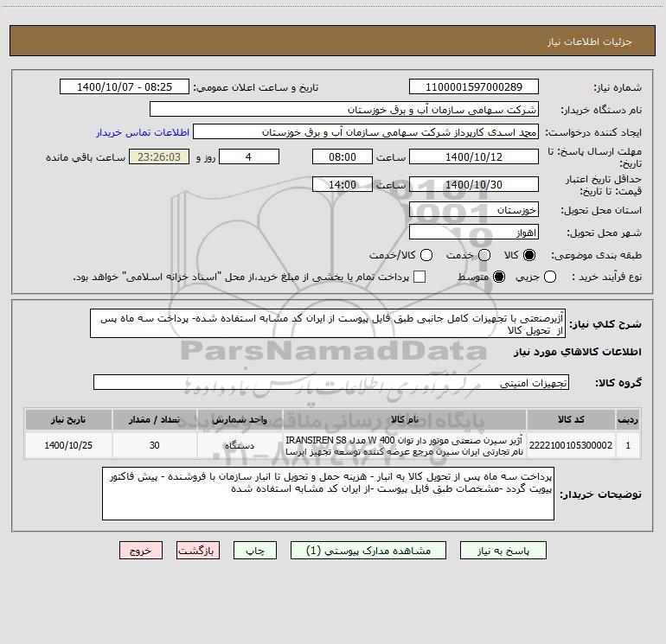666x644 pixels.
Task: Open مشاهده مدارک پیوستی (1) button
Action: pyautogui.click(x=368, y=551)
